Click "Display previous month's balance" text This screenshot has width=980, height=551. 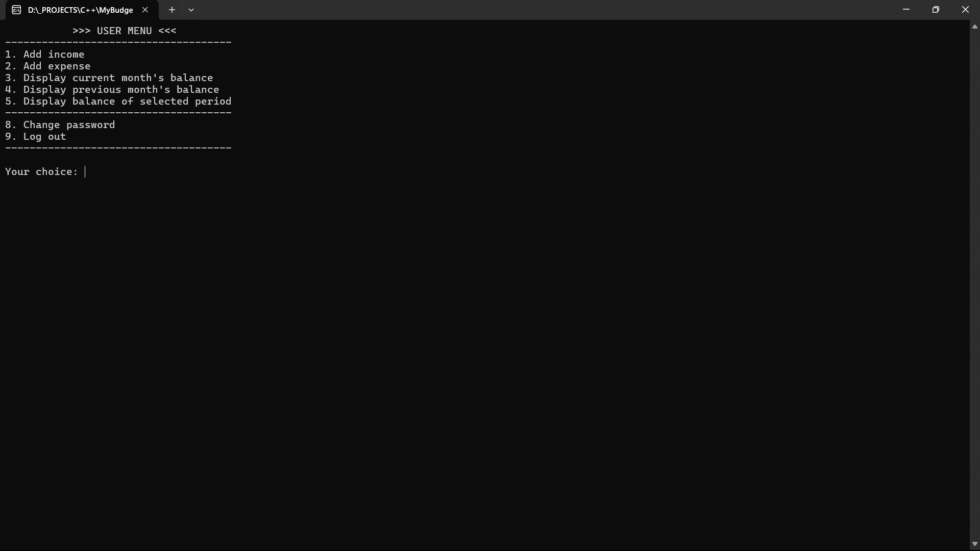click(121, 89)
